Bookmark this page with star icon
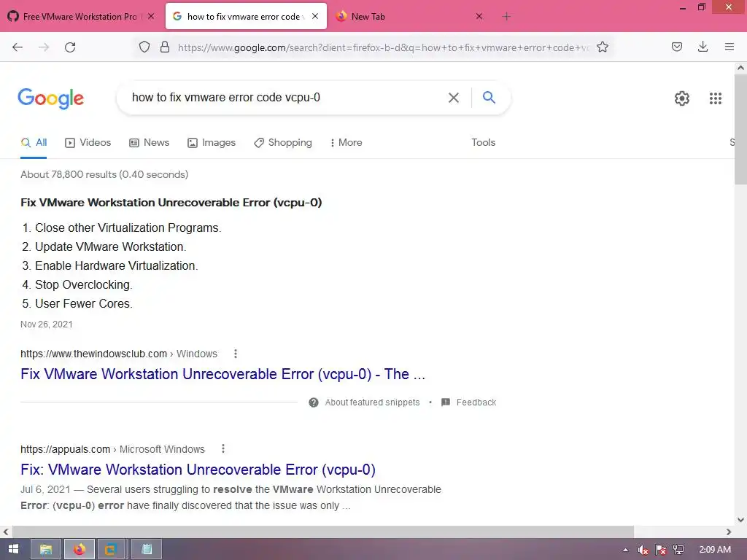The height and width of the screenshot is (560, 747). coord(603,47)
